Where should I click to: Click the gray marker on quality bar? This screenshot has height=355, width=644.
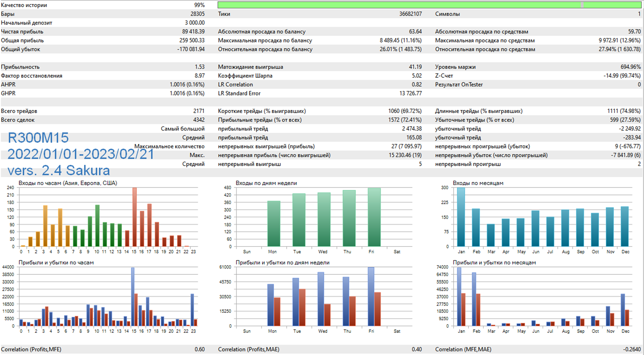coord(582,5)
